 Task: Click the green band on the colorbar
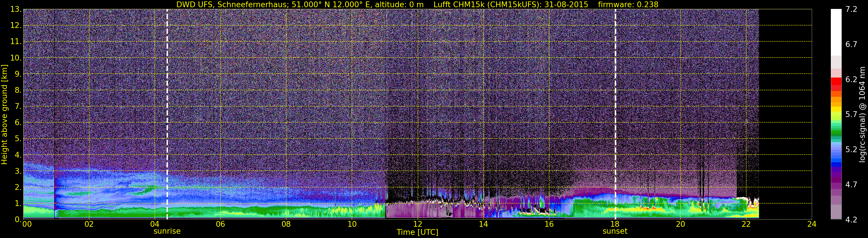click(x=836, y=132)
